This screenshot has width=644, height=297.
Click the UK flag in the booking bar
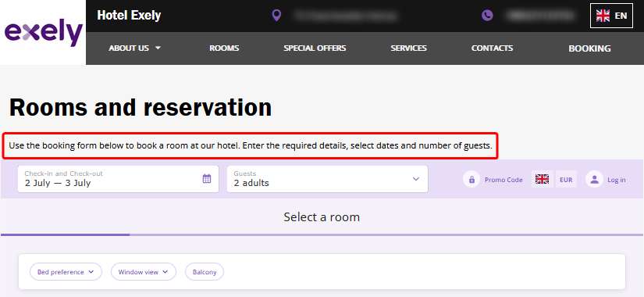tap(543, 179)
